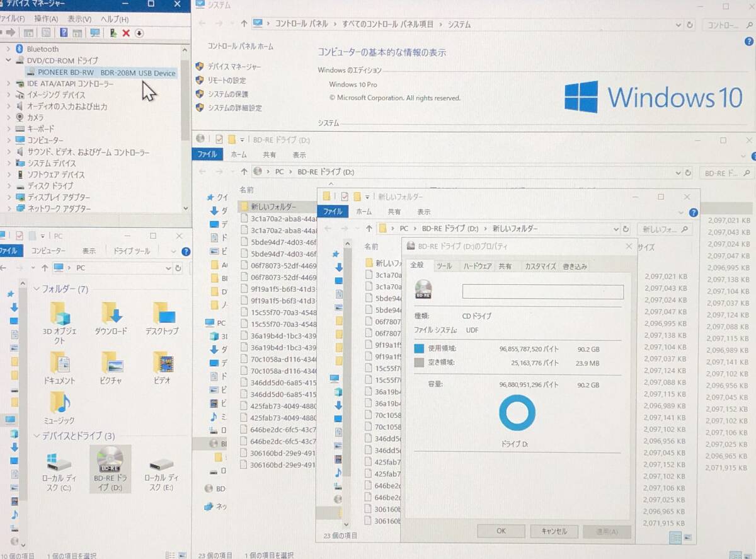
Task: Click キャンセル in the properties dialog
Action: click(x=554, y=531)
